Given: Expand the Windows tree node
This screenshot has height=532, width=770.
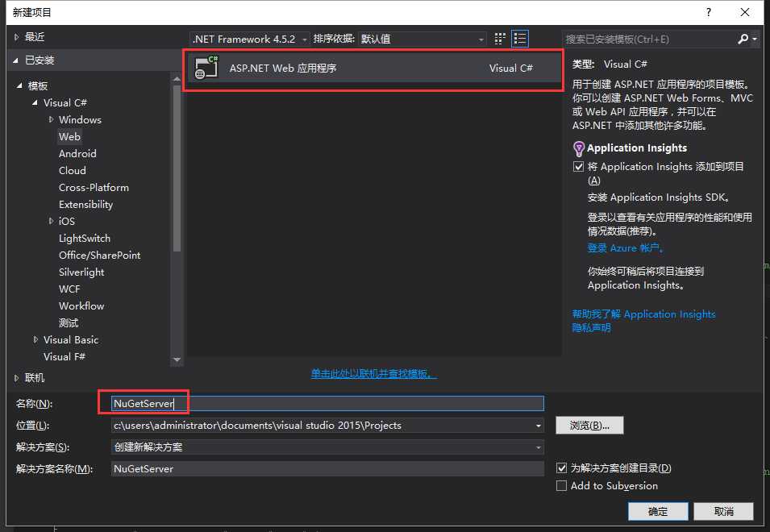Looking at the screenshot, I should [x=51, y=119].
